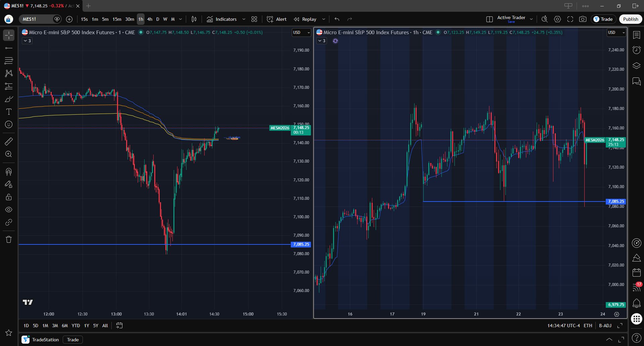Expand the left chart USD currency dropdown
The height and width of the screenshot is (346, 644).
click(x=301, y=33)
